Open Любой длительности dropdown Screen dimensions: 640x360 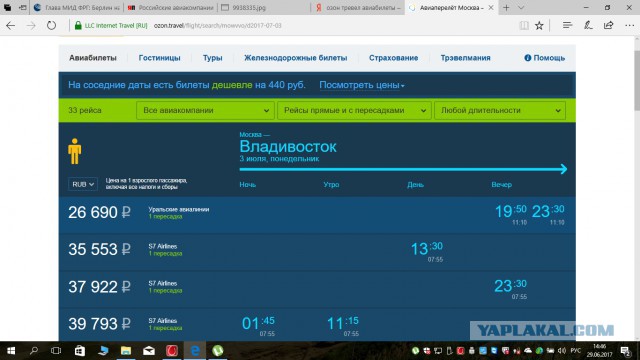click(x=500, y=111)
